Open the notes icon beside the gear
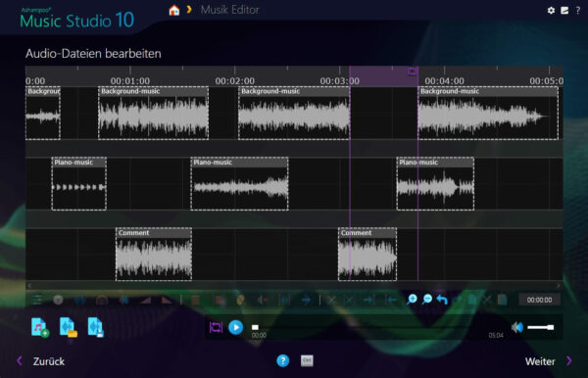The width and height of the screenshot is (588, 378). coord(564,11)
